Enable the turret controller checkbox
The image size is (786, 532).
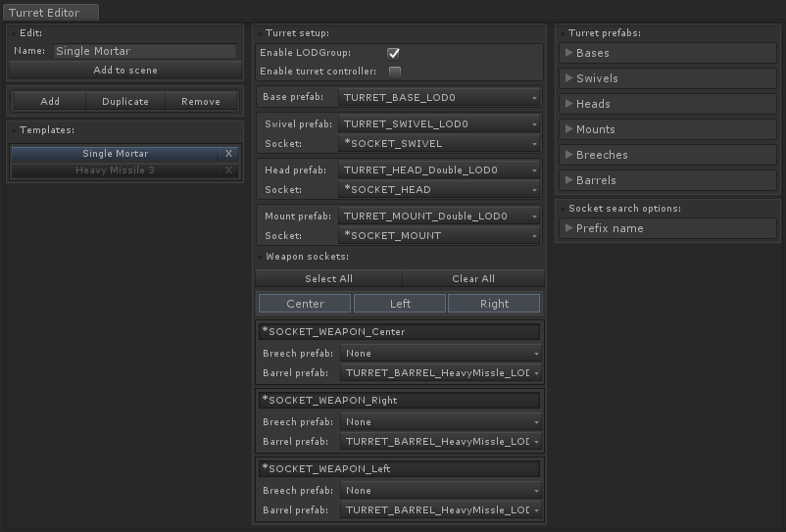(x=395, y=72)
